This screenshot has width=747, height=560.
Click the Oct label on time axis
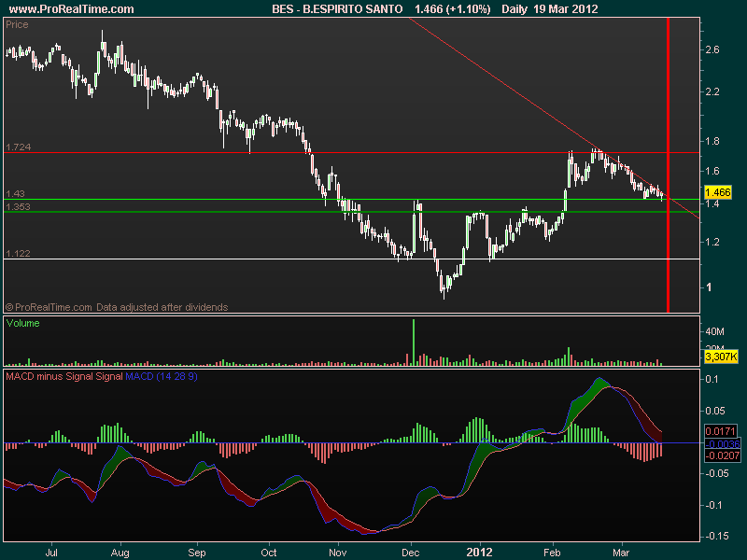pos(269,553)
